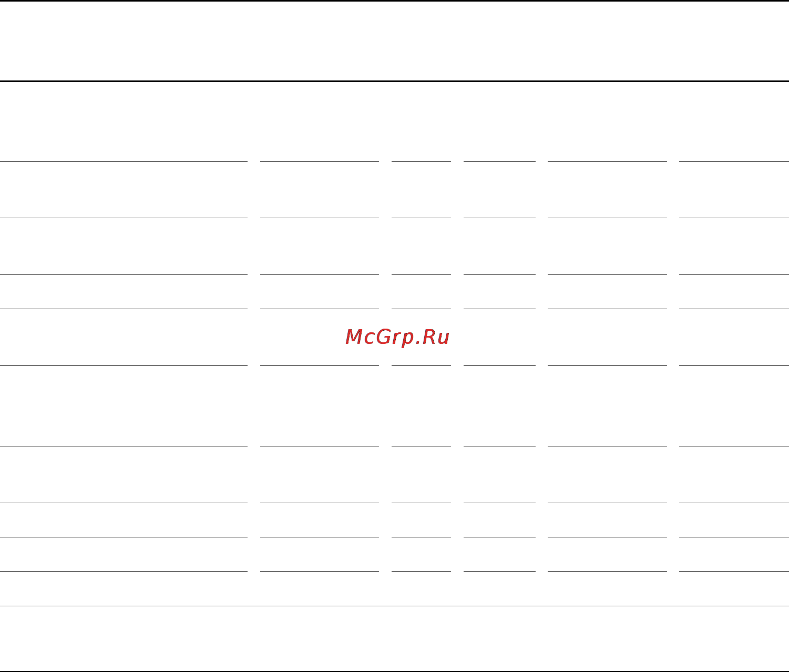This screenshot has height=672, width=789.
Task: Select the second-column cell in the tall sixth row
Action: [320, 406]
